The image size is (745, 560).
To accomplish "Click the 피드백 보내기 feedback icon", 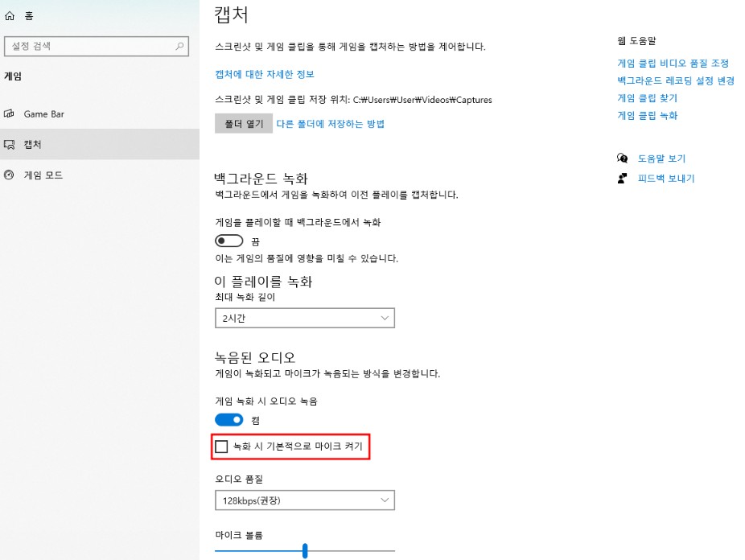I will coord(623,178).
